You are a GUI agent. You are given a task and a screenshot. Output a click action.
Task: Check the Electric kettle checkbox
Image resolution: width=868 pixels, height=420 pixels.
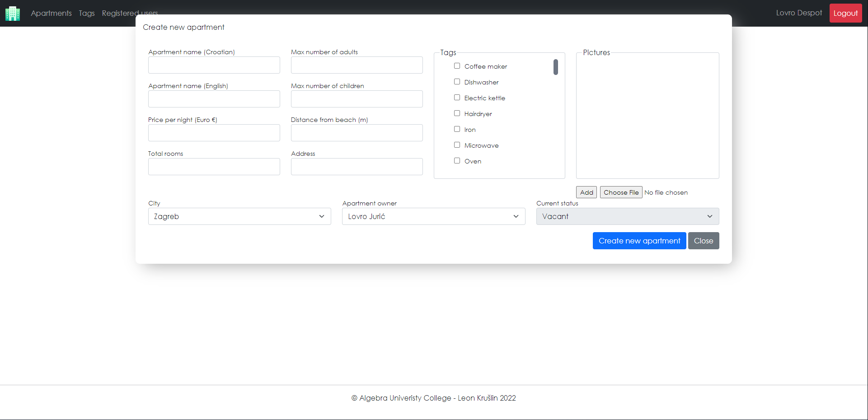(x=457, y=97)
